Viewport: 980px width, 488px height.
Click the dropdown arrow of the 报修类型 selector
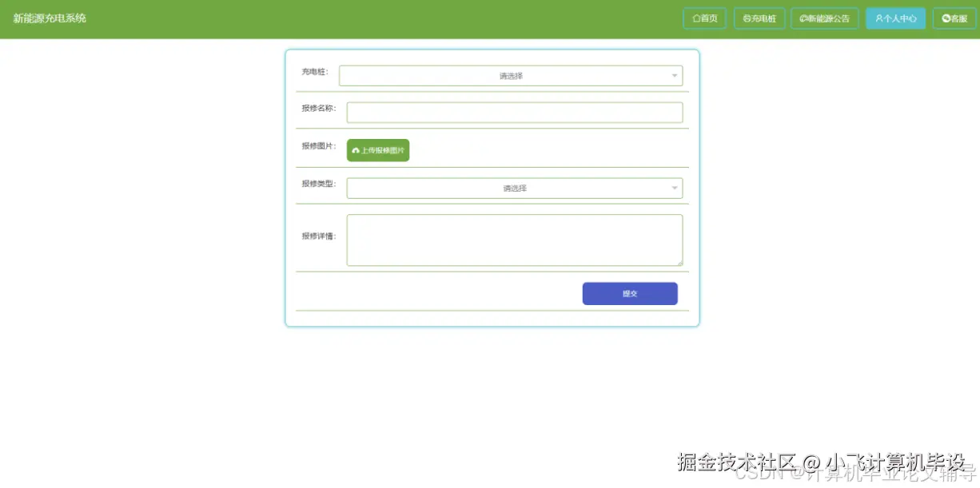[673, 188]
